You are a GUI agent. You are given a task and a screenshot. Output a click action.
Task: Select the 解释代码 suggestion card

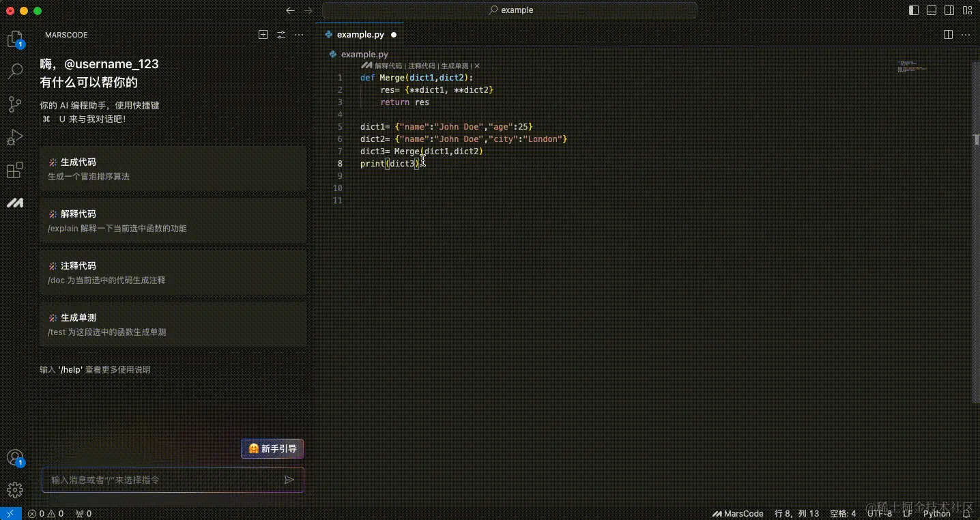click(173, 220)
